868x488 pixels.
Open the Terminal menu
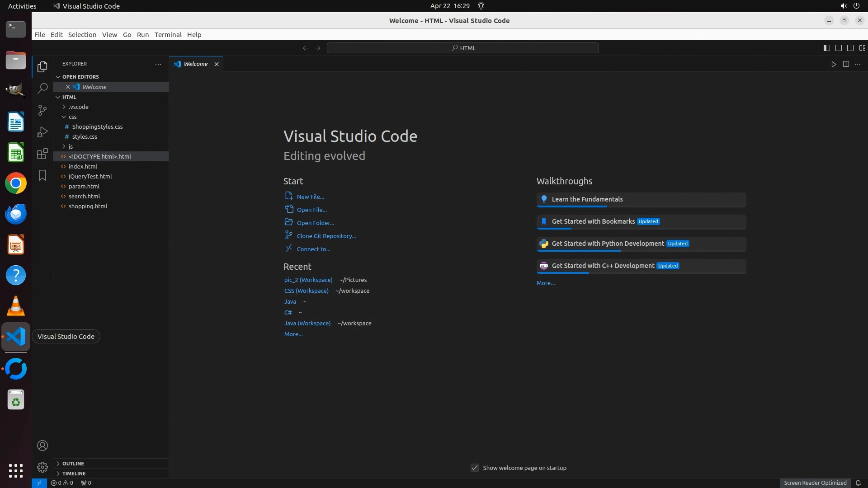[x=168, y=35]
